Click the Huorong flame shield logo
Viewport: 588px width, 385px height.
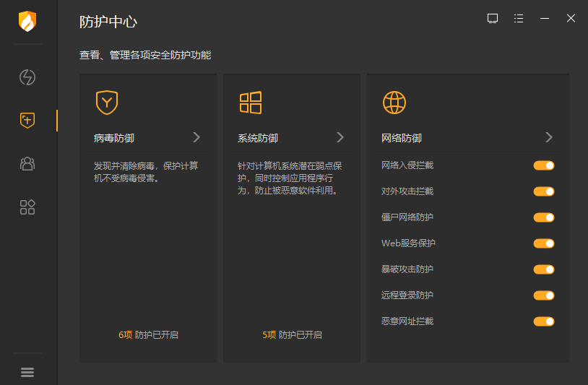pos(27,22)
